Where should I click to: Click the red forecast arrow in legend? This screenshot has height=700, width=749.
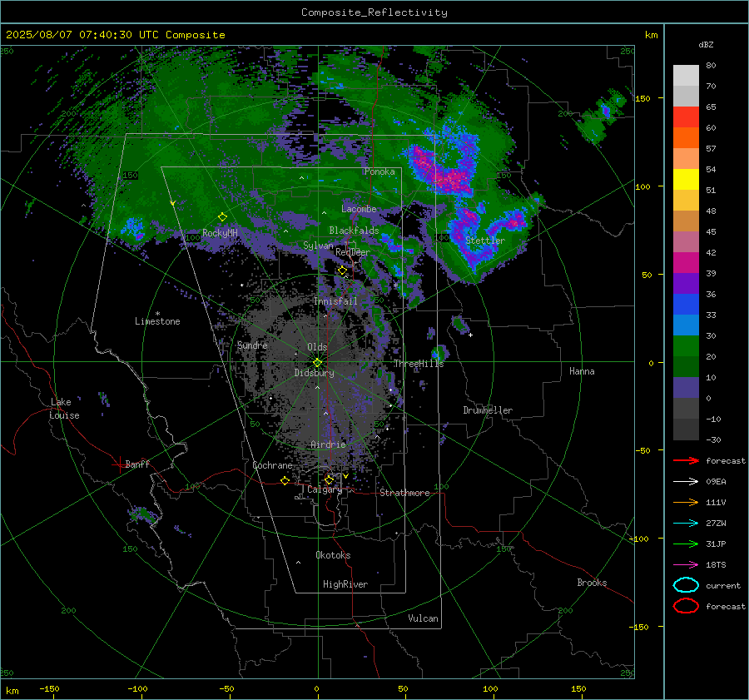coord(686,460)
